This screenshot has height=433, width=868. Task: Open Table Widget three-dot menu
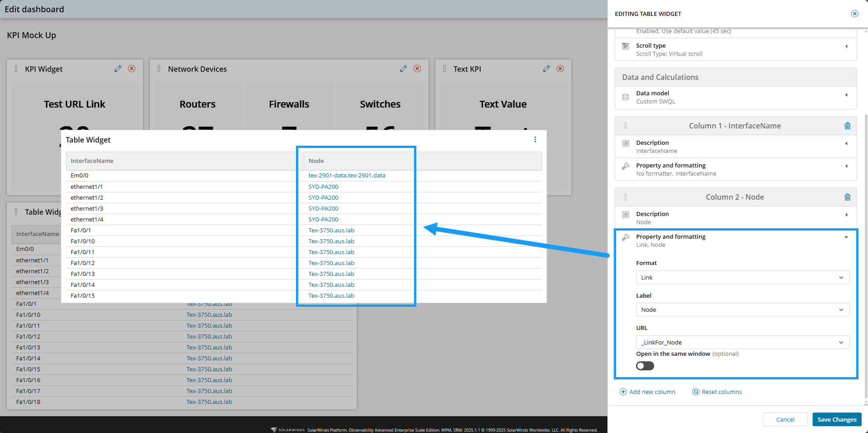(x=535, y=139)
